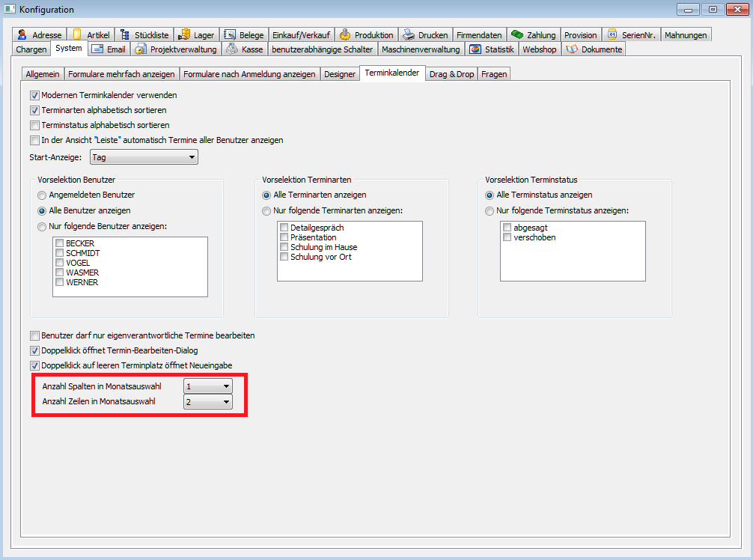
Task: Select 'Angemeldeten Benutzer' radio button
Action: pos(42,195)
